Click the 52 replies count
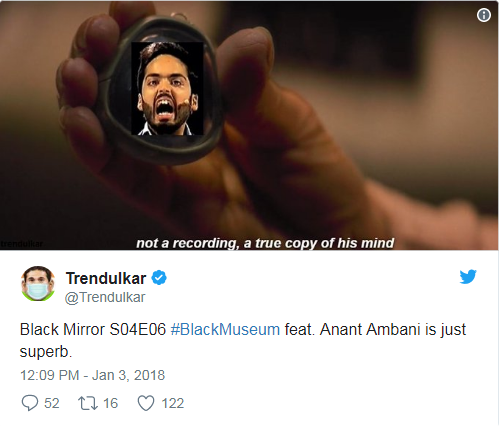499x426 pixels. 52,403
